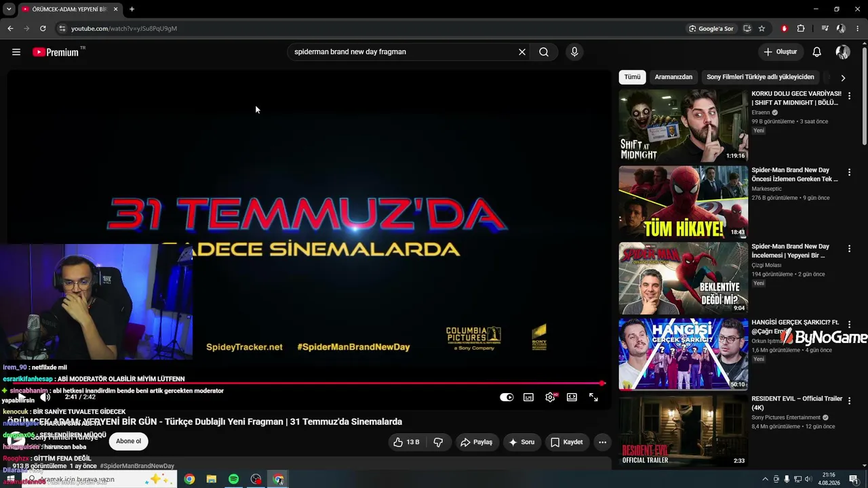Open options for Spider-Man Öncesi İzlemen video
868x488 pixels.
pos(849,173)
